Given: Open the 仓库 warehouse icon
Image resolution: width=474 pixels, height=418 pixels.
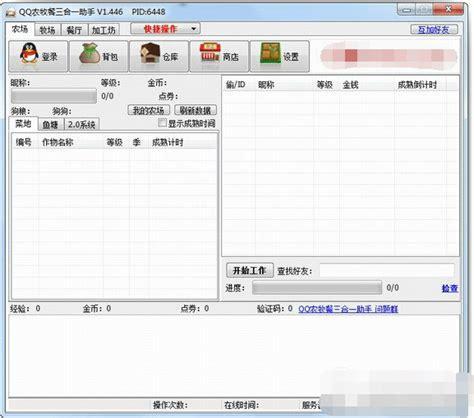Looking at the screenshot, I should [150, 53].
